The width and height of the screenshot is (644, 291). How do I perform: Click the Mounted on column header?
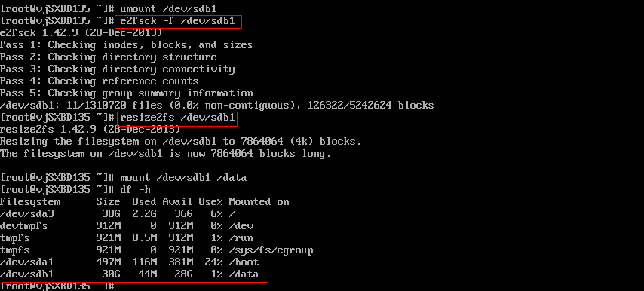(259, 202)
